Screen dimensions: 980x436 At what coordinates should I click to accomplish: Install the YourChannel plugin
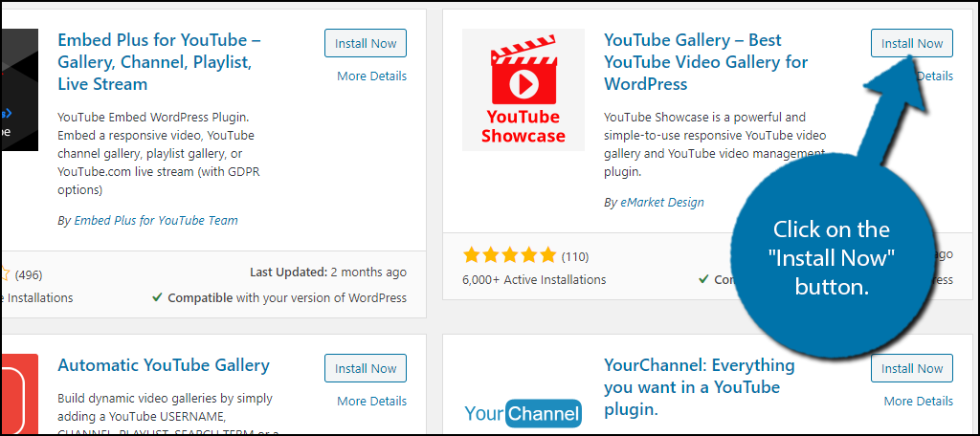(x=912, y=368)
